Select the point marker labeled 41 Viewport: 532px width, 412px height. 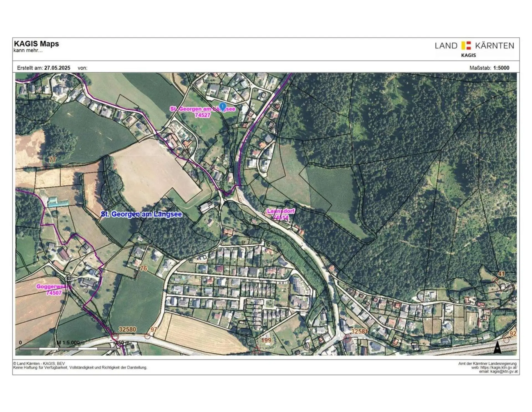coord(495,280)
